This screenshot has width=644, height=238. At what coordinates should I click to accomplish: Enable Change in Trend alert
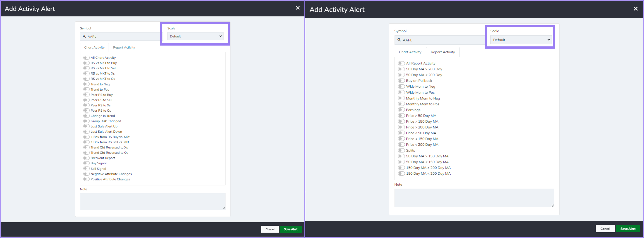(86, 116)
